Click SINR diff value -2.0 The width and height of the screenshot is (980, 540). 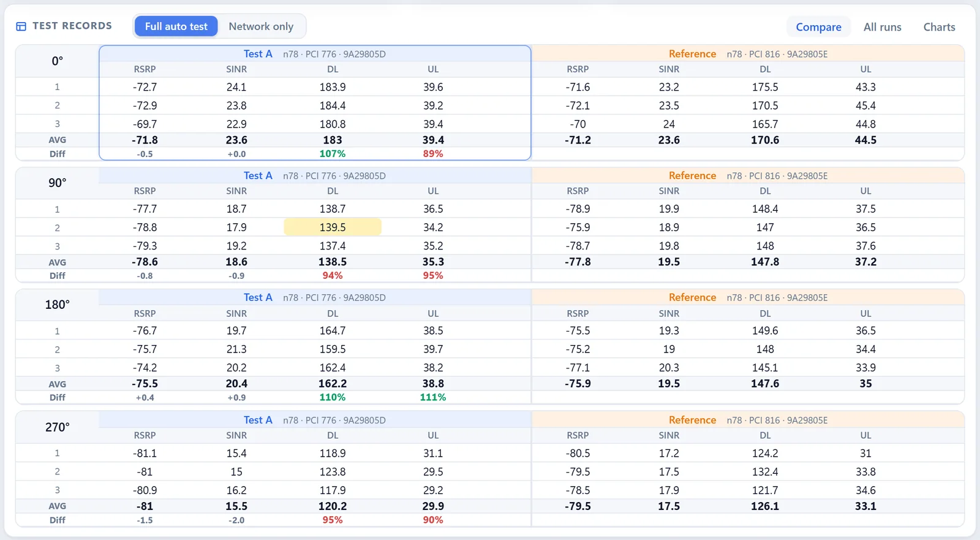pos(236,520)
